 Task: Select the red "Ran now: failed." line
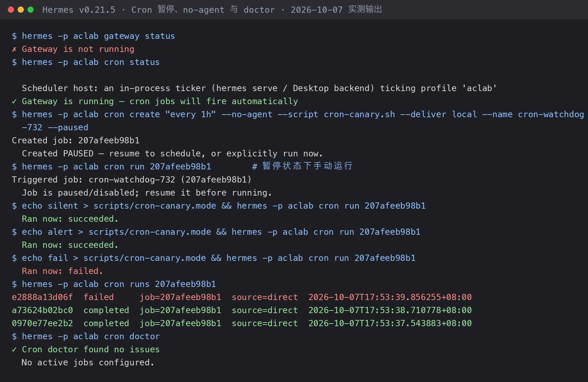[62, 271]
